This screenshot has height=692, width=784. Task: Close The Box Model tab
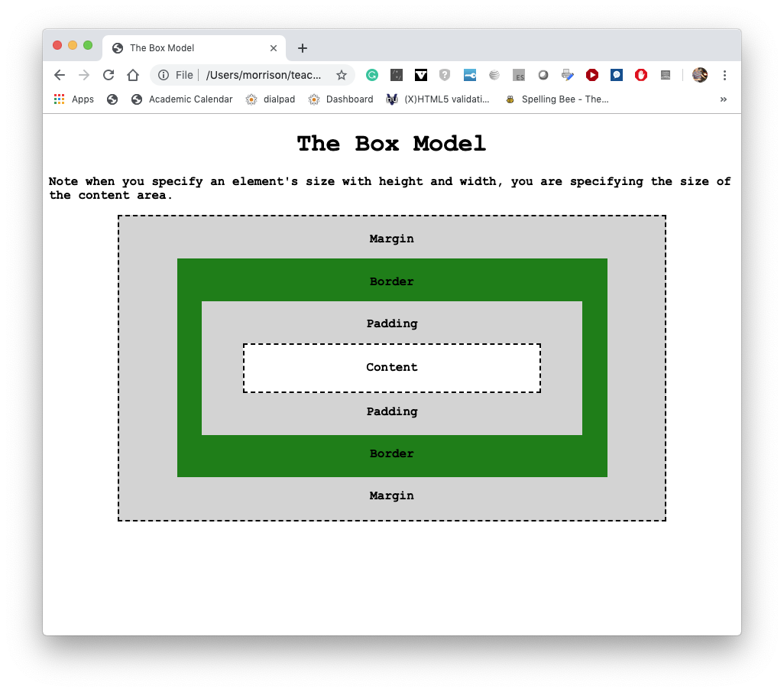point(274,48)
